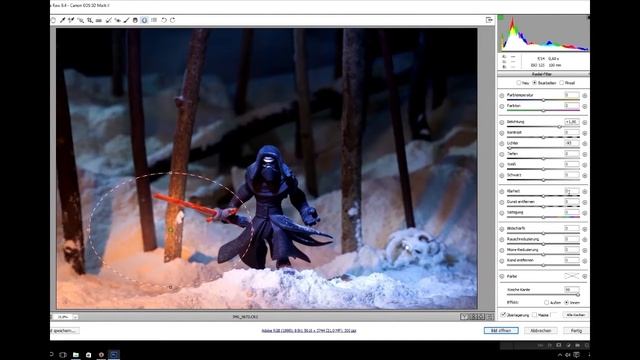
Task: Open Task View in the taskbar
Action: (x=63, y=355)
